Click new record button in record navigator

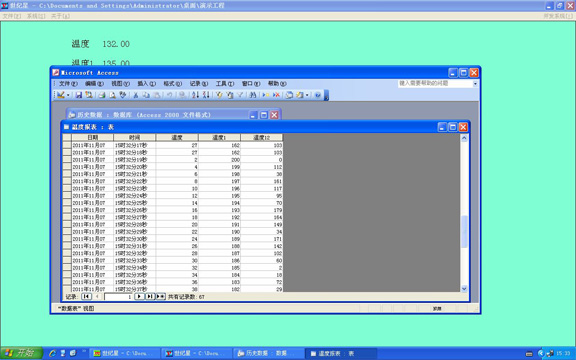coord(161,296)
